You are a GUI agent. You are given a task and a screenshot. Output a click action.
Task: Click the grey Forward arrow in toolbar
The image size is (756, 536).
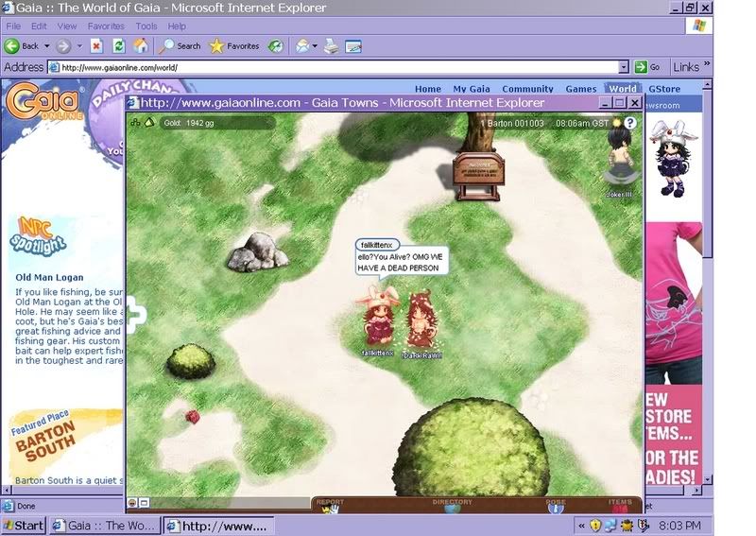(63, 46)
